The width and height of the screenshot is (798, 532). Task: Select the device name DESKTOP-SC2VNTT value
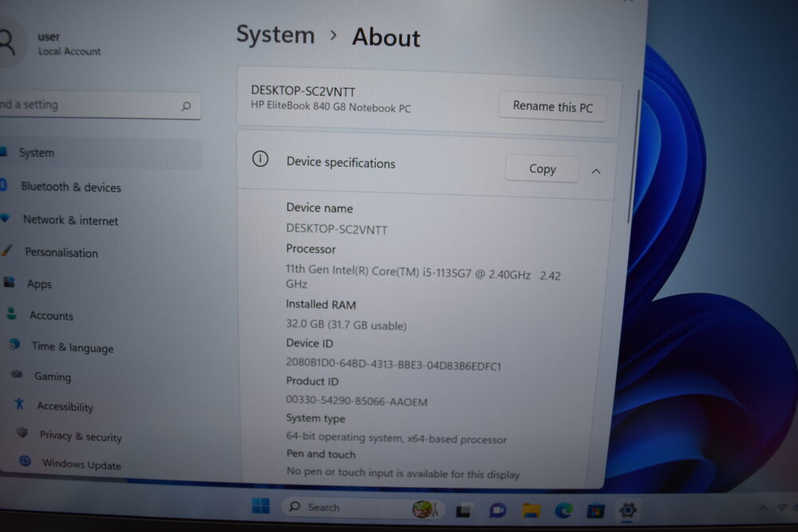tap(337, 229)
